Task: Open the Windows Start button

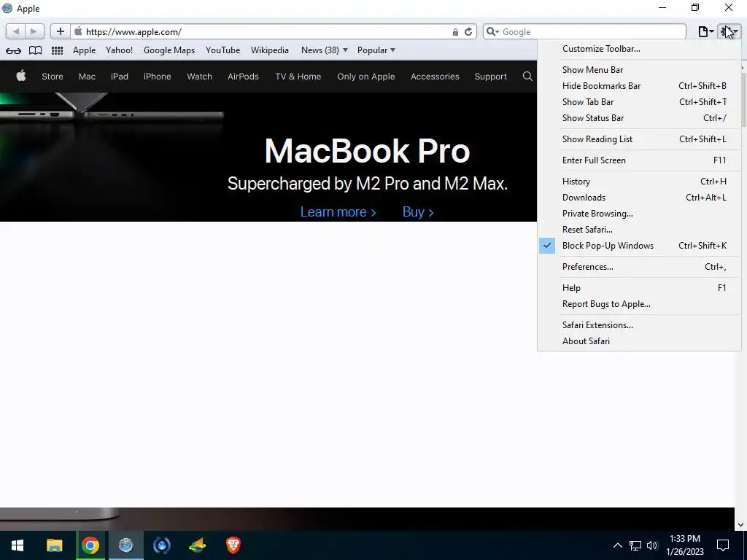Action: pyautogui.click(x=18, y=545)
